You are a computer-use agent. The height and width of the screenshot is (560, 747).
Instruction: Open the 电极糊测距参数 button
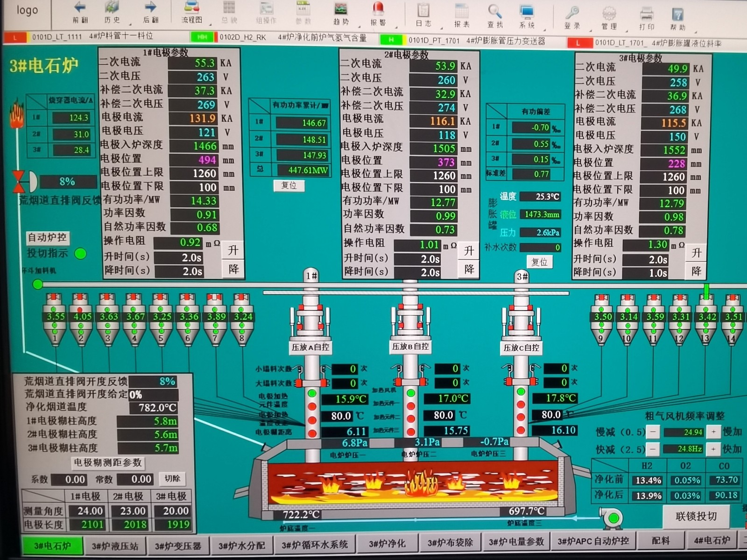pyautogui.click(x=108, y=462)
